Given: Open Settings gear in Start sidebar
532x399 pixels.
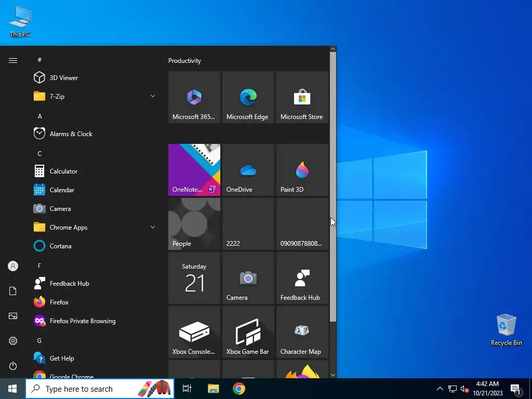Looking at the screenshot, I should point(13,341).
